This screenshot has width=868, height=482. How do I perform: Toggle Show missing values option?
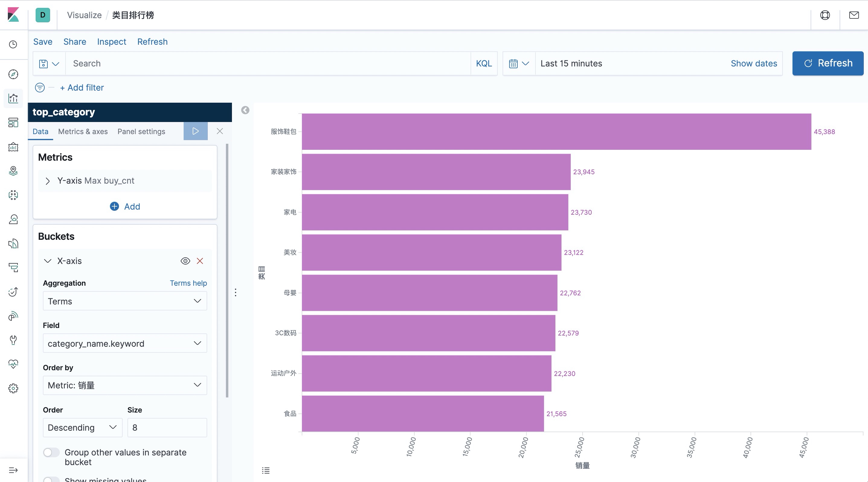coord(50,479)
